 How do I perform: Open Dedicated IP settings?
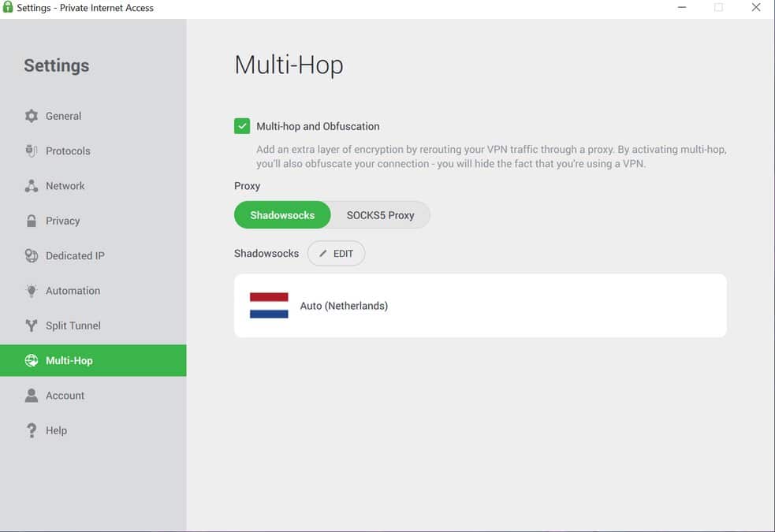[x=93, y=256]
